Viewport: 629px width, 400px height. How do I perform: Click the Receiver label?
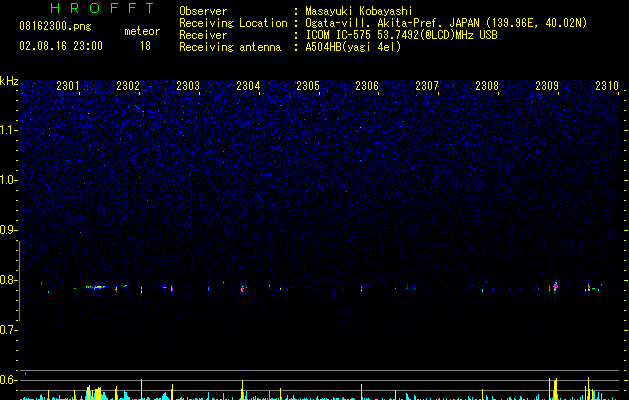pyautogui.click(x=203, y=35)
